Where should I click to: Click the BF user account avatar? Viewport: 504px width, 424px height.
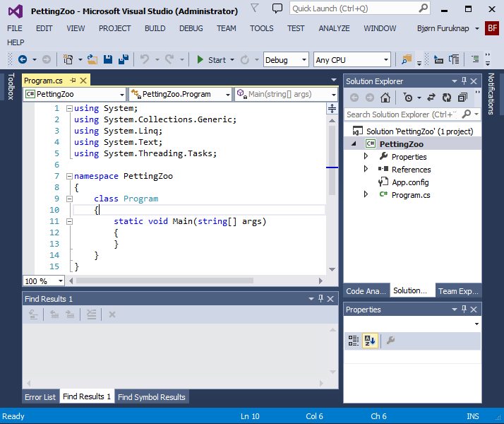[492, 28]
